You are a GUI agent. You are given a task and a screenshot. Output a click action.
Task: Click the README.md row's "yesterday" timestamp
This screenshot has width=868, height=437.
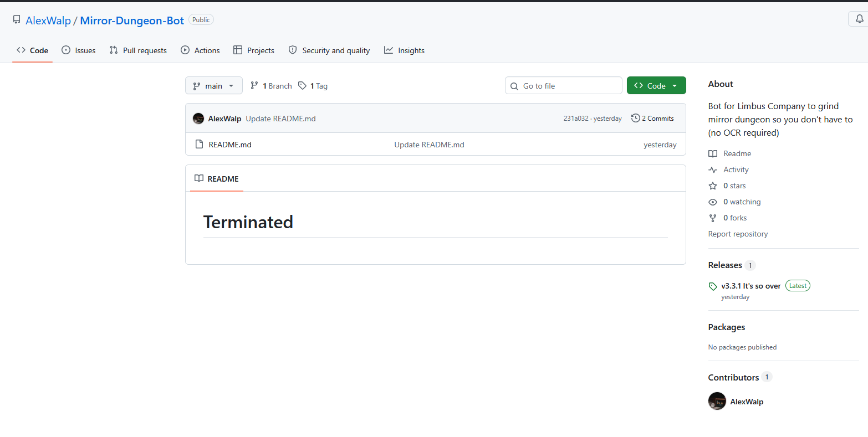click(660, 145)
